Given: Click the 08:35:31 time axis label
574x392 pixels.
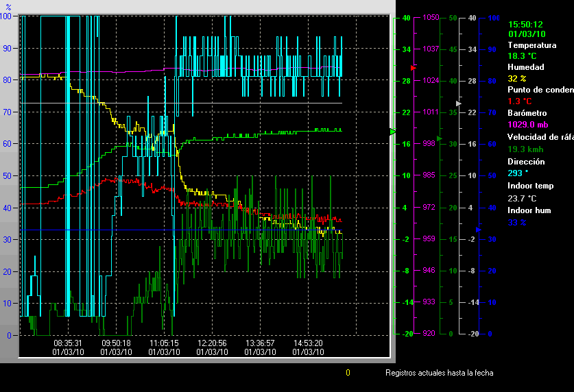Looking at the screenshot, I should [x=68, y=343].
